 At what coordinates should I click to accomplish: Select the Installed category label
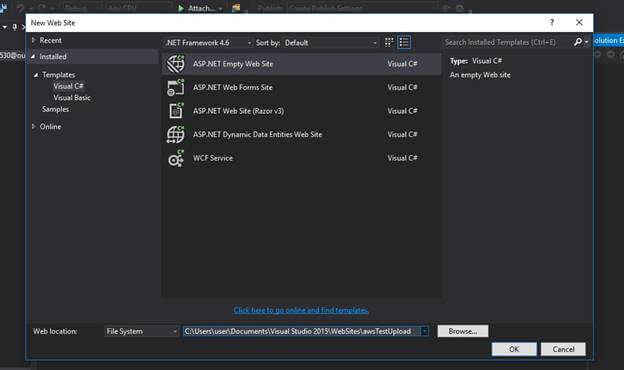(53, 56)
